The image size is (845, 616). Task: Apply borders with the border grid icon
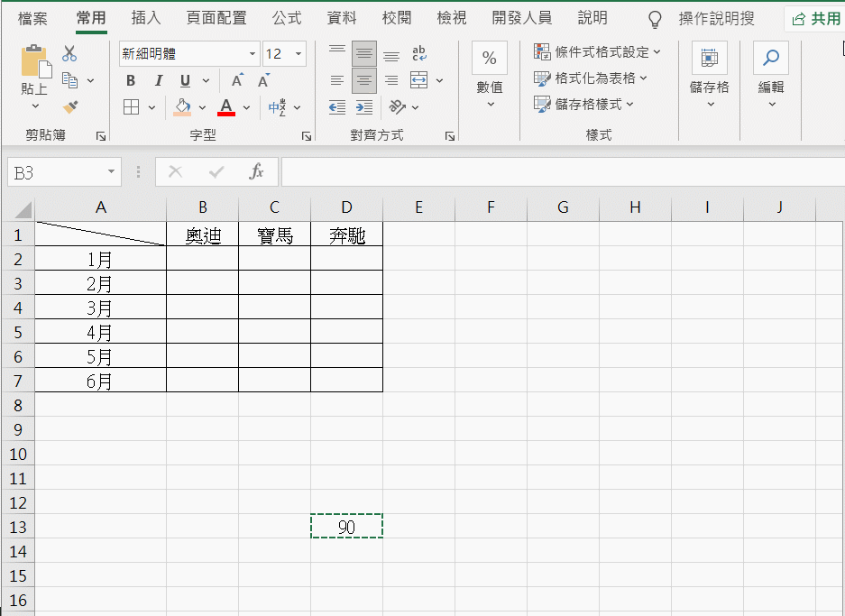pyautogui.click(x=131, y=106)
